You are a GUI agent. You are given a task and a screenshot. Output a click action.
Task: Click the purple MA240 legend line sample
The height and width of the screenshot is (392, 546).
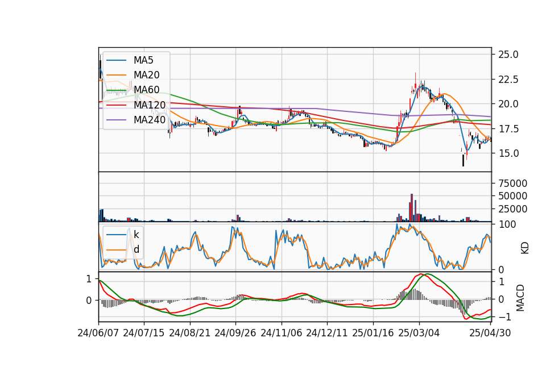pyautogui.click(x=116, y=120)
